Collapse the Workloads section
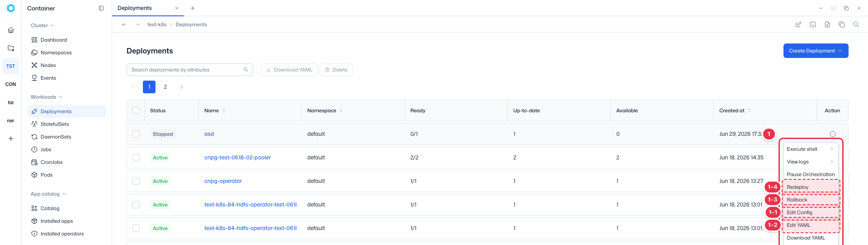The width and height of the screenshot is (868, 245). point(47,97)
